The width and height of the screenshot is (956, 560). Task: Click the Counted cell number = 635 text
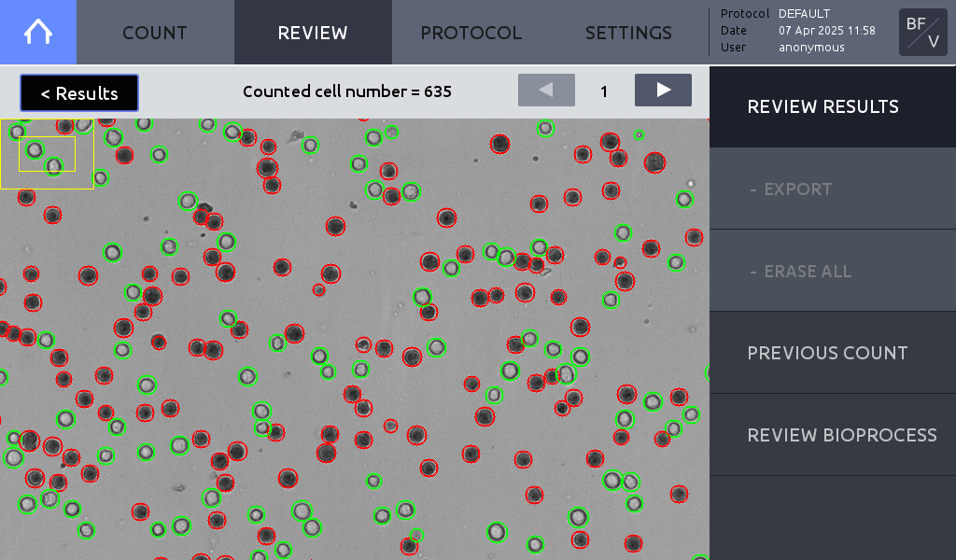[347, 91]
